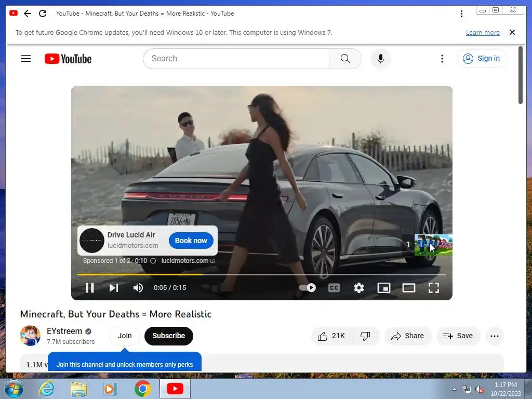Toggle closed captions CC button
Viewport: 532px width, 399px height.
(334, 288)
